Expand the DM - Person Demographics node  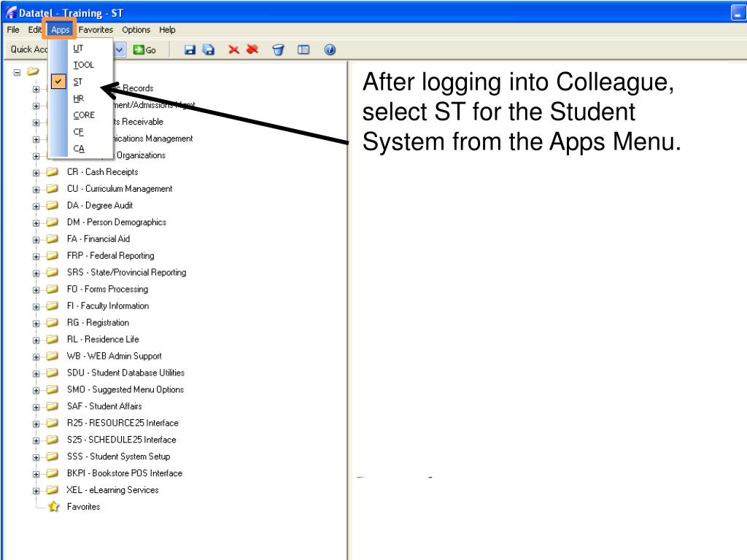click(36, 223)
